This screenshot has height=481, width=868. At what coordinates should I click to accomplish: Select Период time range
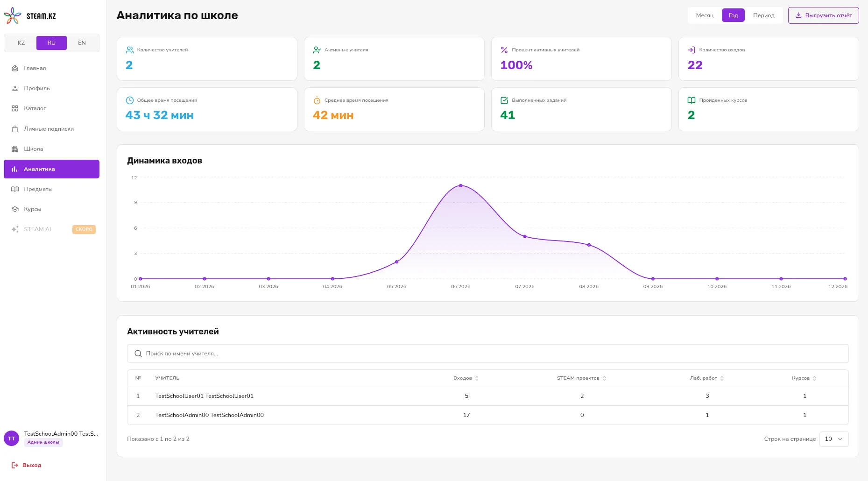point(763,15)
